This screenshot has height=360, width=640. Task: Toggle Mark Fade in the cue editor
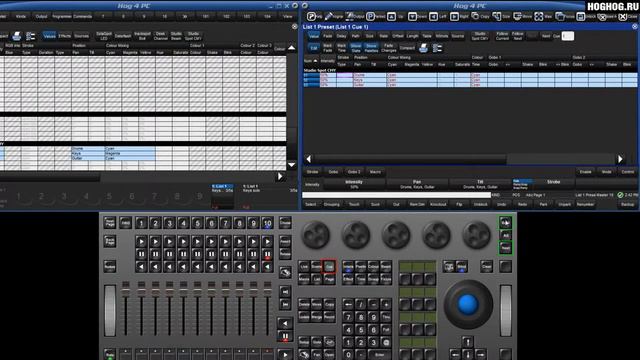327,48
